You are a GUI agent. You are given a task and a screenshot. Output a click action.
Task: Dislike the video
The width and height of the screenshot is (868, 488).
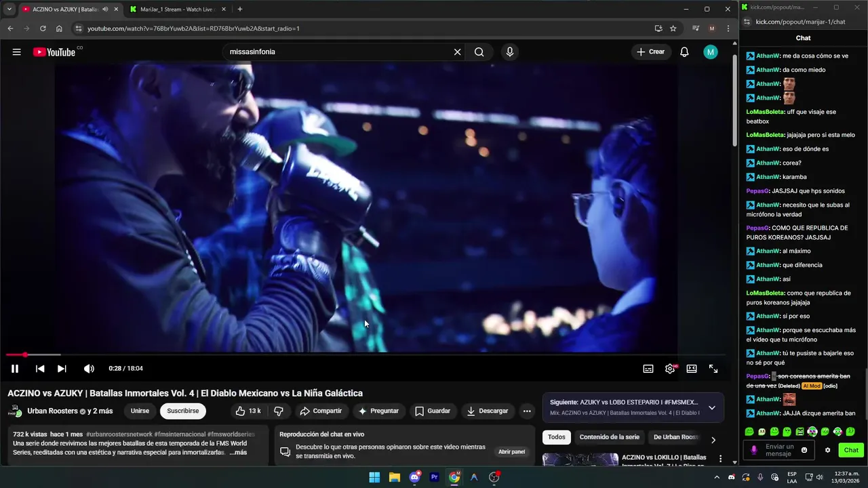click(x=279, y=411)
